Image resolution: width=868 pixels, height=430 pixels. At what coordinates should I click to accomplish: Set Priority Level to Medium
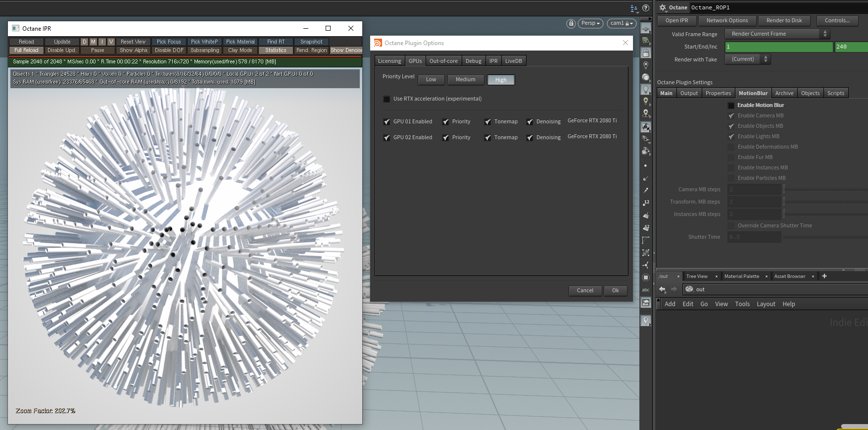465,80
